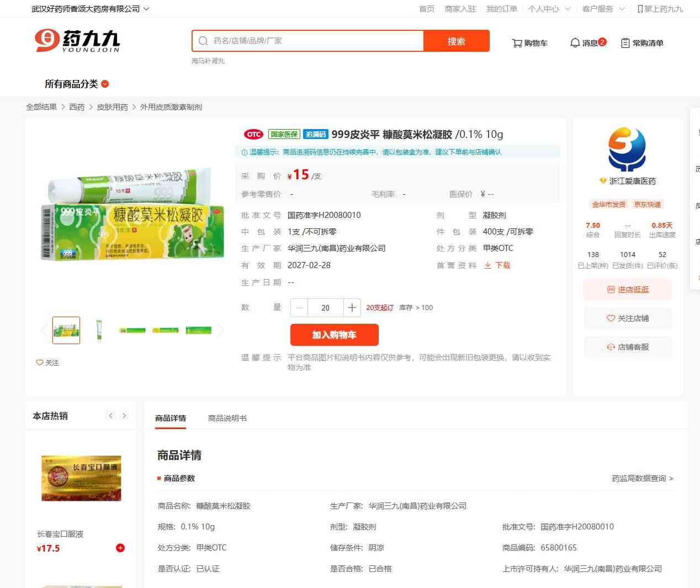Switch to the 商品说明书 tab
This screenshot has height=588, width=700.
227,418
